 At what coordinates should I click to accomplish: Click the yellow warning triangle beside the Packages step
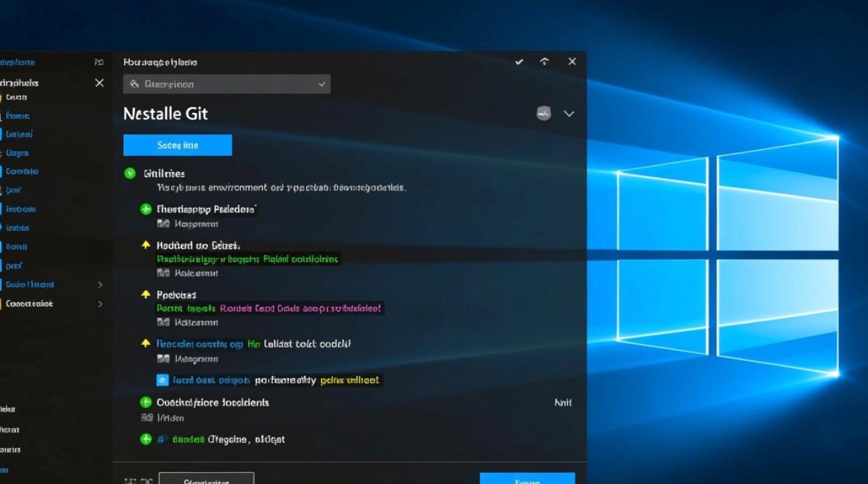pos(145,294)
